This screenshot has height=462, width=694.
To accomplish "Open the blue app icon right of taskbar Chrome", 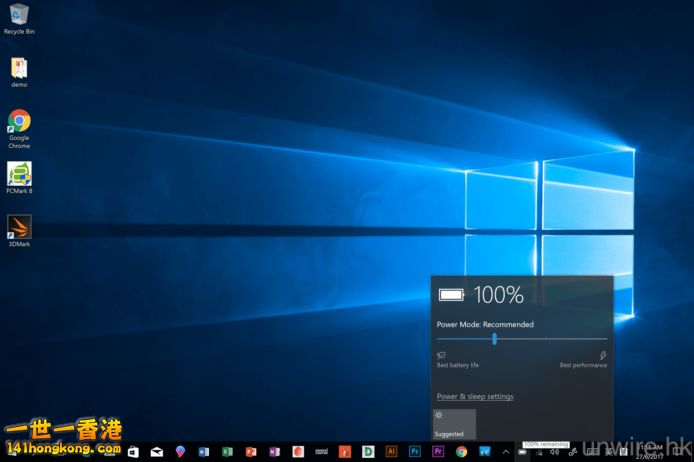I will pos(485,451).
